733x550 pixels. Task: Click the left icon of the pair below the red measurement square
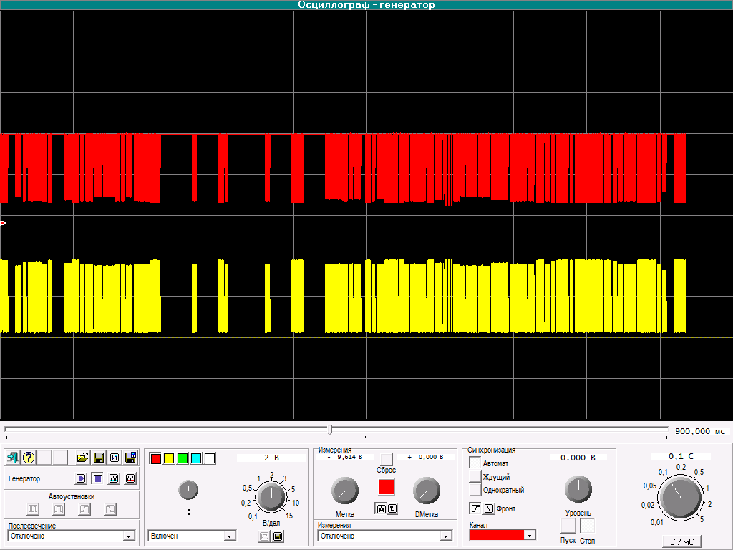(x=381, y=509)
